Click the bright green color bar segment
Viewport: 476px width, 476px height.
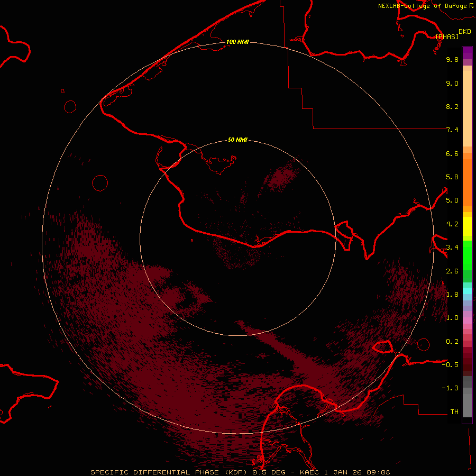click(x=467, y=255)
